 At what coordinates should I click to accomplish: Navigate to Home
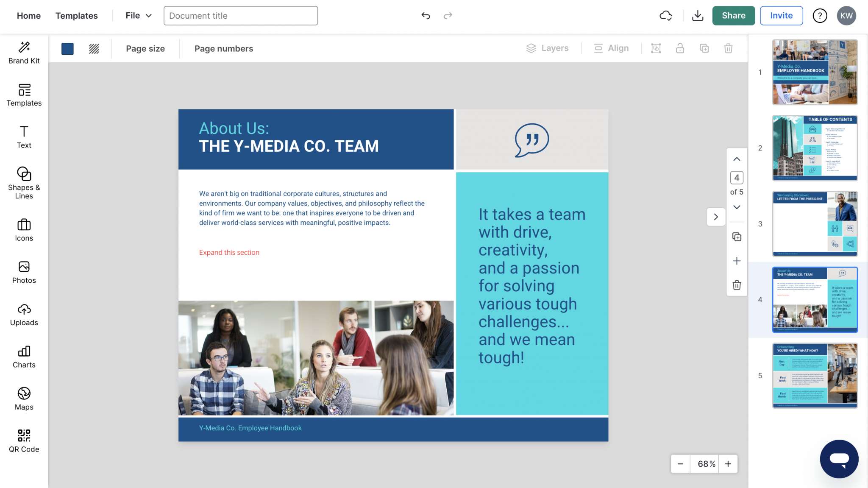click(29, 16)
